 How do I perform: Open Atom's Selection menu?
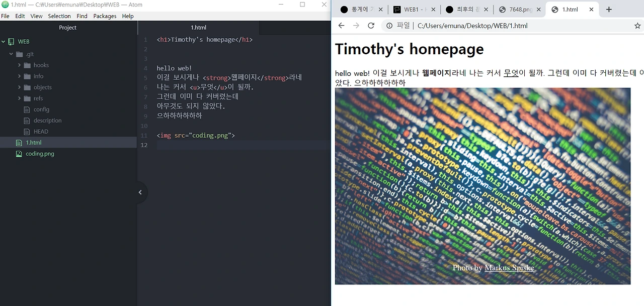click(59, 16)
